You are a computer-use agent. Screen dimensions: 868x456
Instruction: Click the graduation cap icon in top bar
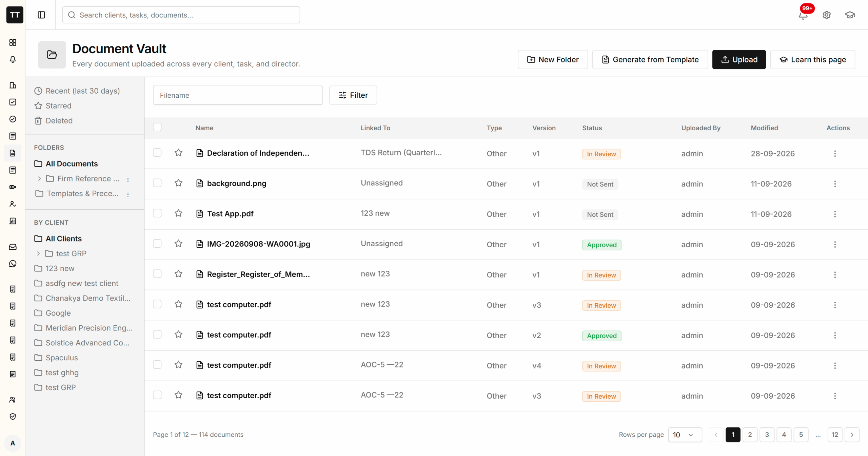850,15
